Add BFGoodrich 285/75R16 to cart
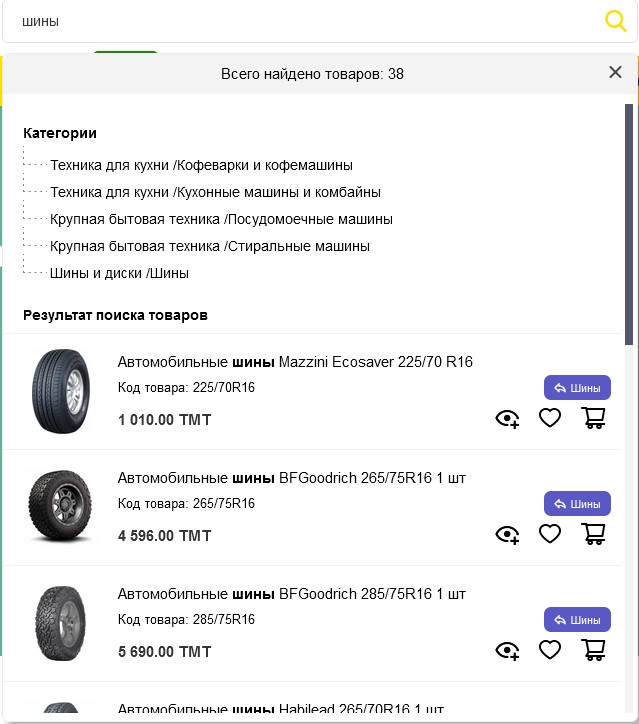639x724 pixels. click(594, 650)
